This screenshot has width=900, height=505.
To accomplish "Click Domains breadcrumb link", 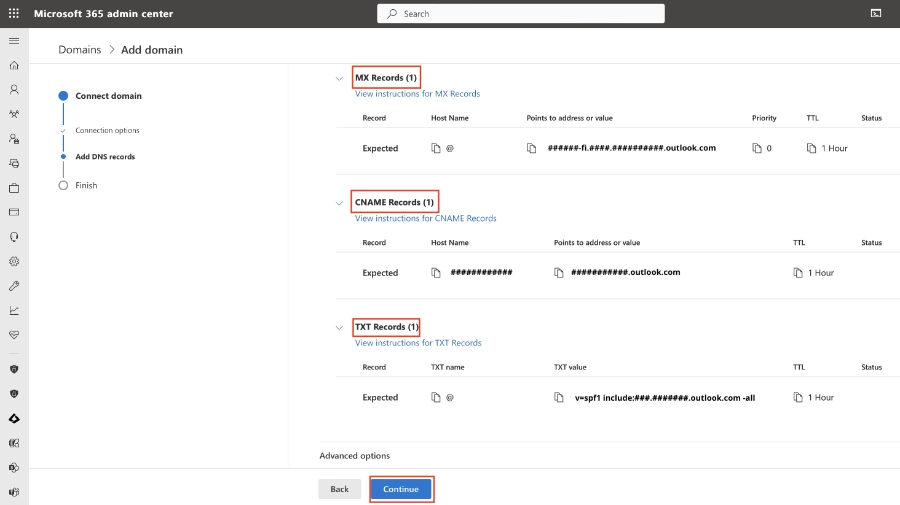I will coord(79,50).
